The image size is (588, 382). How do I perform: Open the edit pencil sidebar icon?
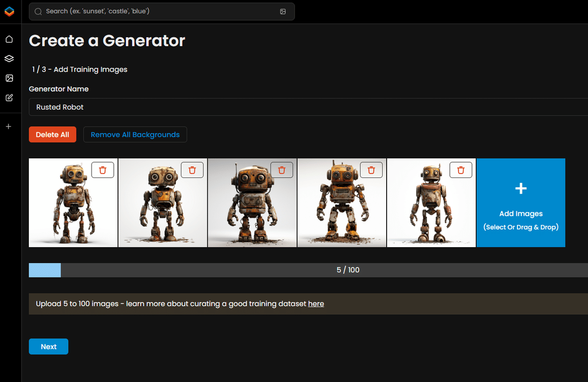click(x=9, y=98)
